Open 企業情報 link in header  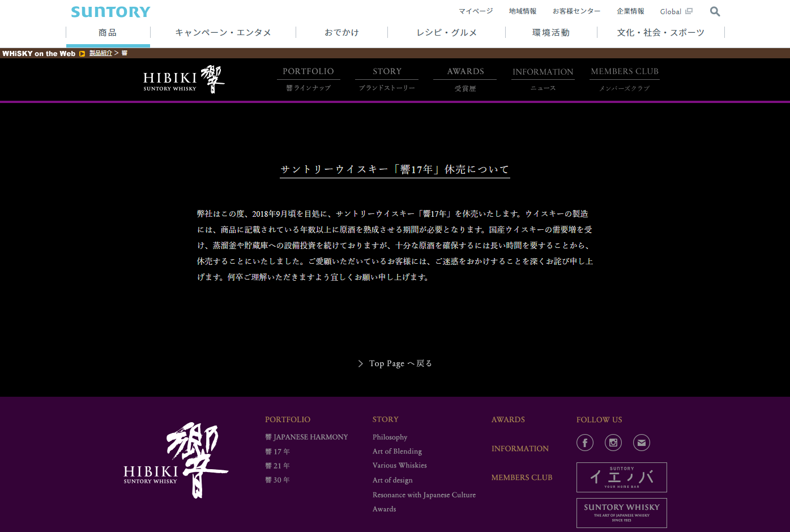[x=630, y=11]
